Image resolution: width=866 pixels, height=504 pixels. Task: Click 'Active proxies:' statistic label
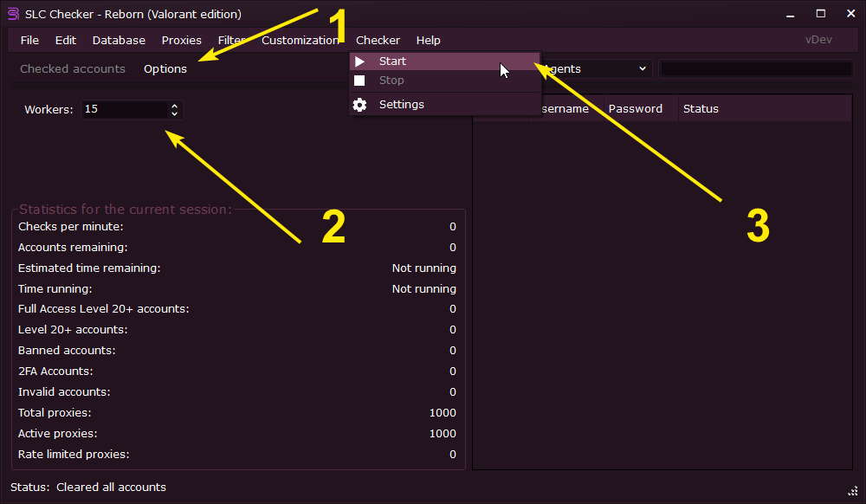click(x=57, y=434)
